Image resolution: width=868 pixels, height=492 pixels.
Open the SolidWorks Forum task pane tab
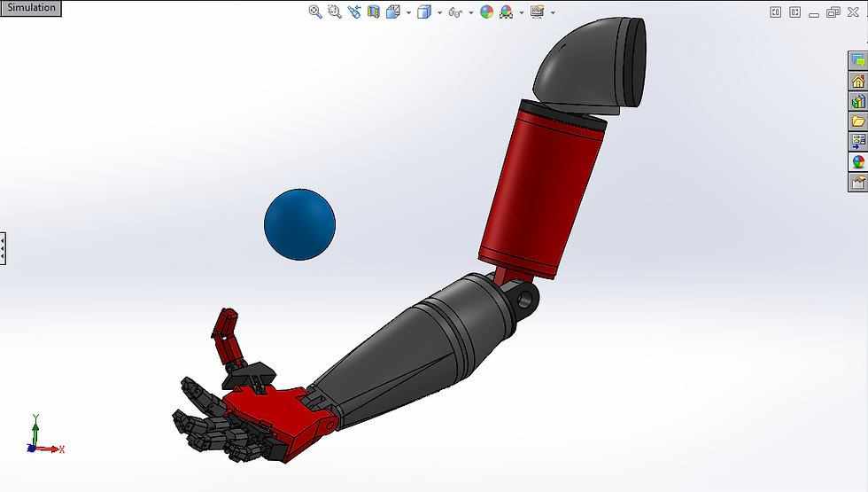pos(858,61)
